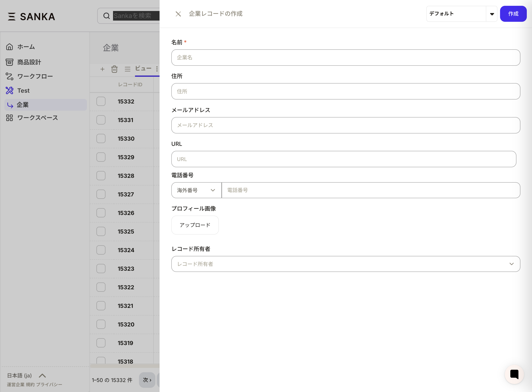Viewport: 532px width, 392px height.
Task: Expand the レコード所有者 dropdown
Action: click(511, 264)
